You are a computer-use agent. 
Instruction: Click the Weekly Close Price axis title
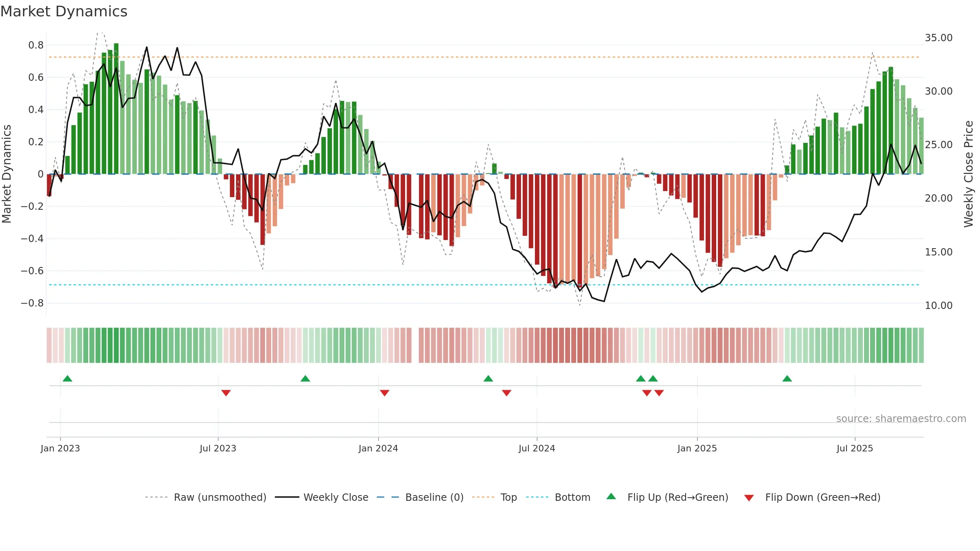[x=969, y=174]
